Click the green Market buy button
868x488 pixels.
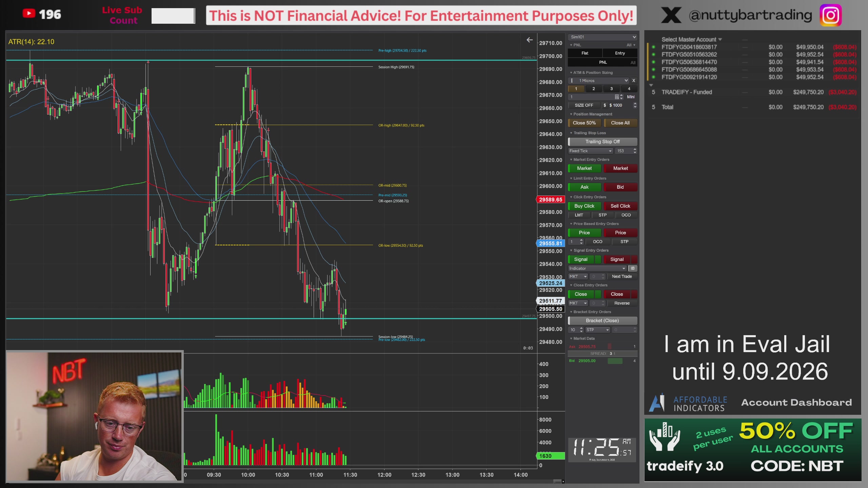(x=584, y=168)
